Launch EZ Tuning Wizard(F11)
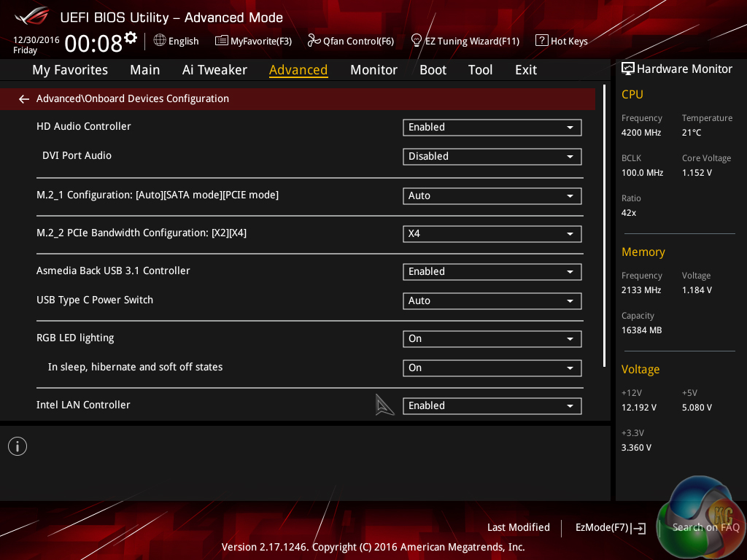The width and height of the screenshot is (747, 560). pyautogui.click(x=465, y=41)
